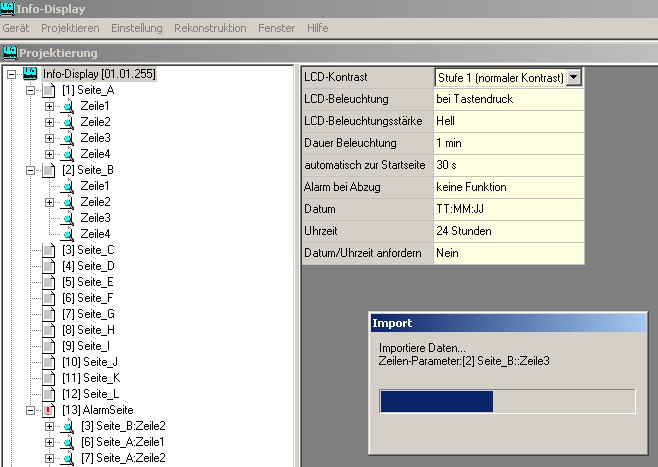The image size is (658, 467).
Task: Click the Info-Display root device icon
Action: pyautogui.click(x=30, y=74)
